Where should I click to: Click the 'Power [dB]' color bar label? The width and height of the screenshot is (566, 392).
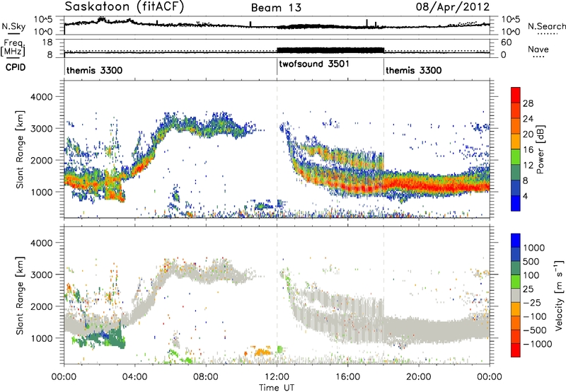(540, 149)
